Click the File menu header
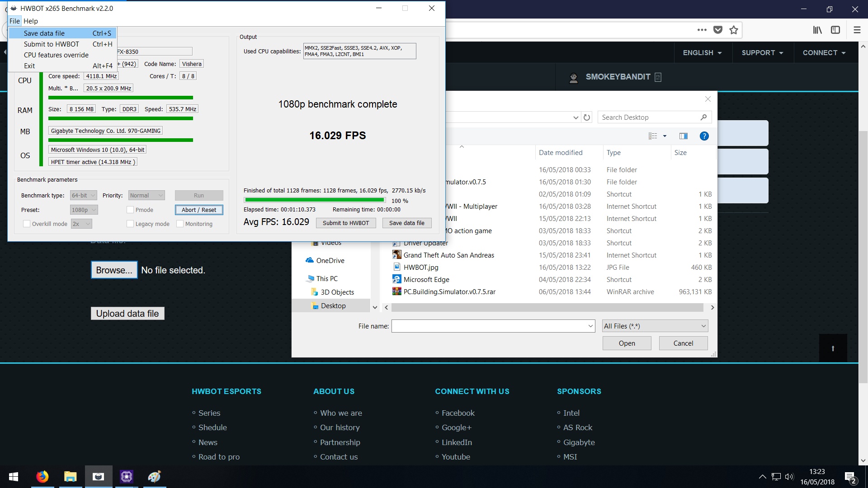This screenshot has width=868, height=488. coord(15,21)
